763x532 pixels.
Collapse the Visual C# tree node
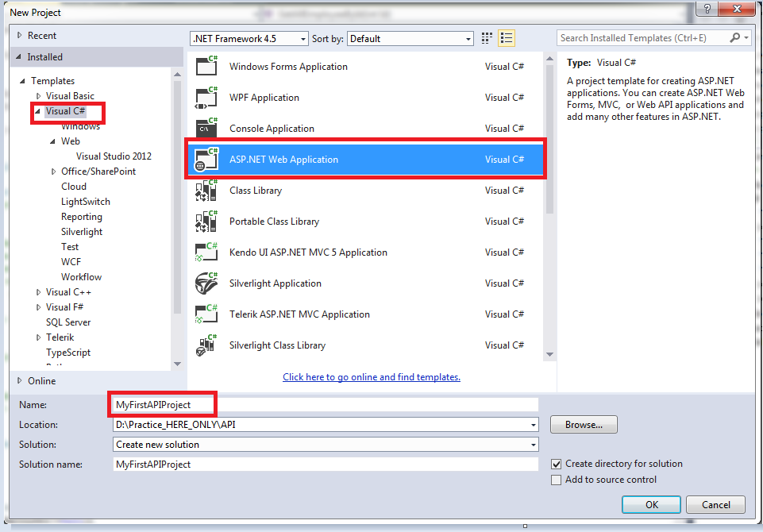38,111
